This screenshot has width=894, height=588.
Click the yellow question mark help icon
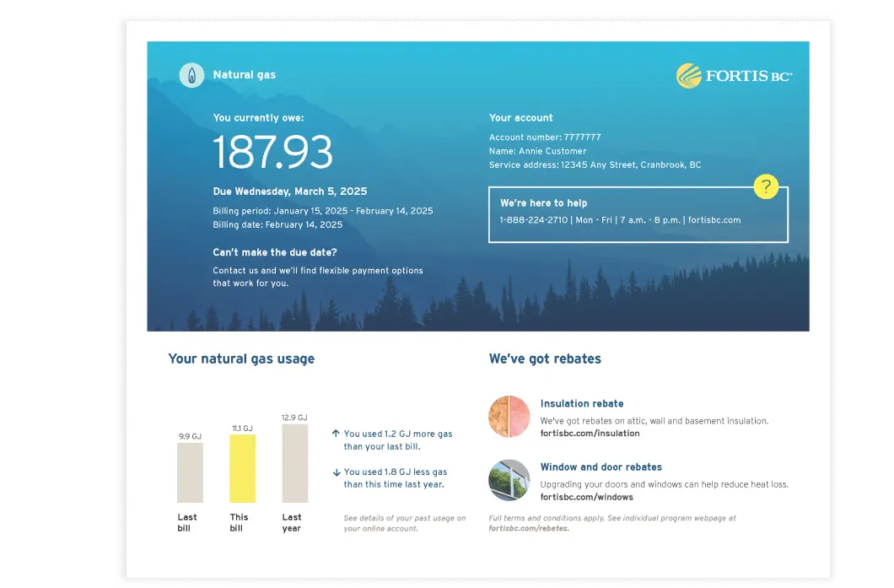click(765, 186)
